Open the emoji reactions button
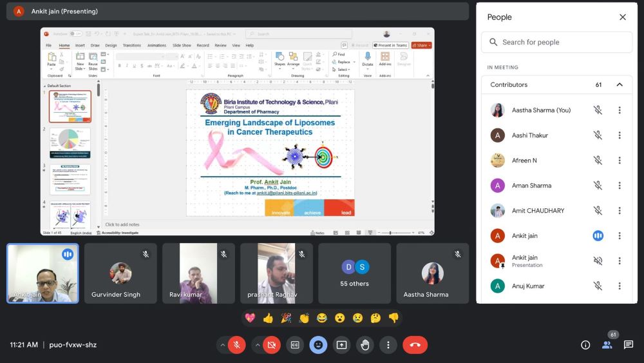The height and width of the screenshot is (363, 644). [x=318, y=345]
